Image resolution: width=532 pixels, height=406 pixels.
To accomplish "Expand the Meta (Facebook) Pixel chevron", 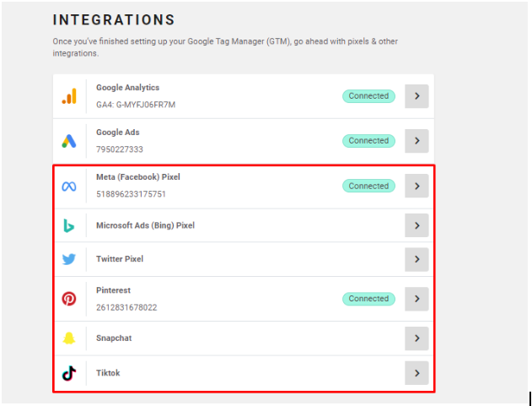I will (x=416, y=186).
